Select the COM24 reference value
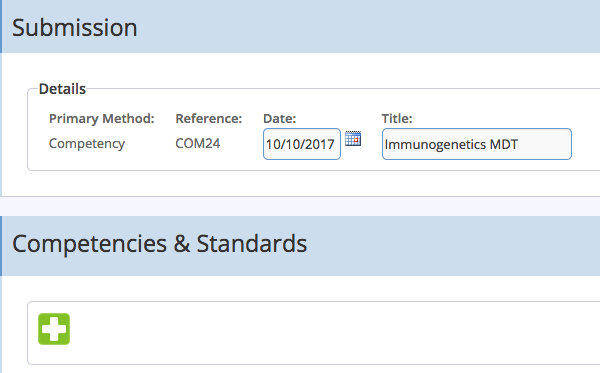Screen dimensions: 600x373 pyautogui.click(x=197, y=143)
